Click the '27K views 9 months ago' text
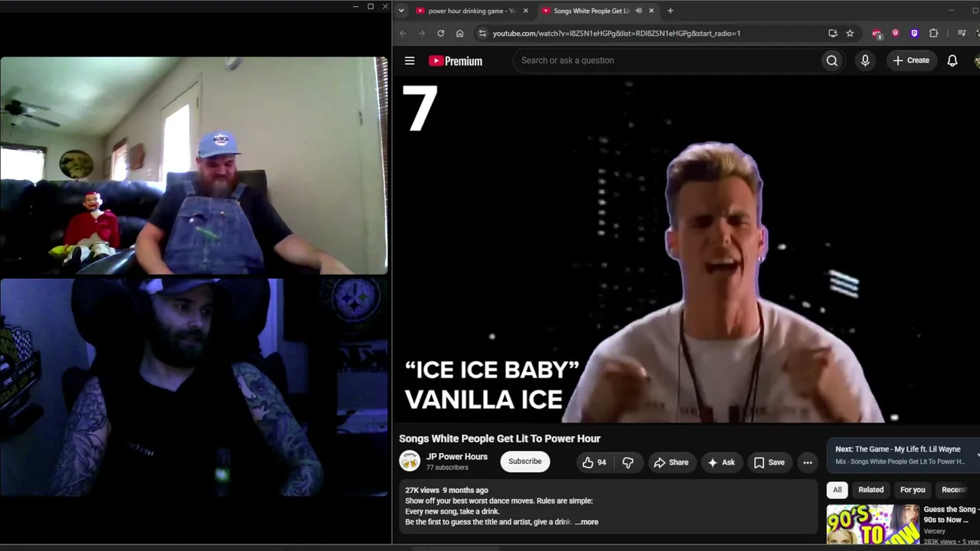The height and width of the screenshot is (551, 980). pos(446,490)
